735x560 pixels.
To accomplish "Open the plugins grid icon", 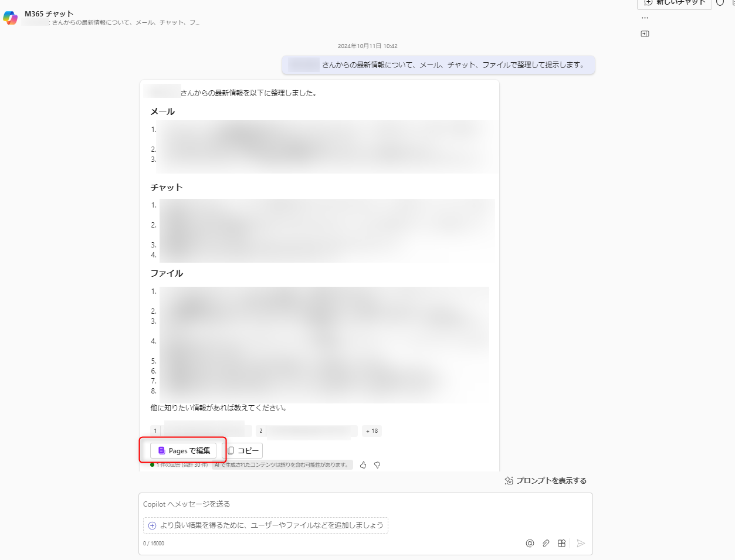I will click(561, 544).
